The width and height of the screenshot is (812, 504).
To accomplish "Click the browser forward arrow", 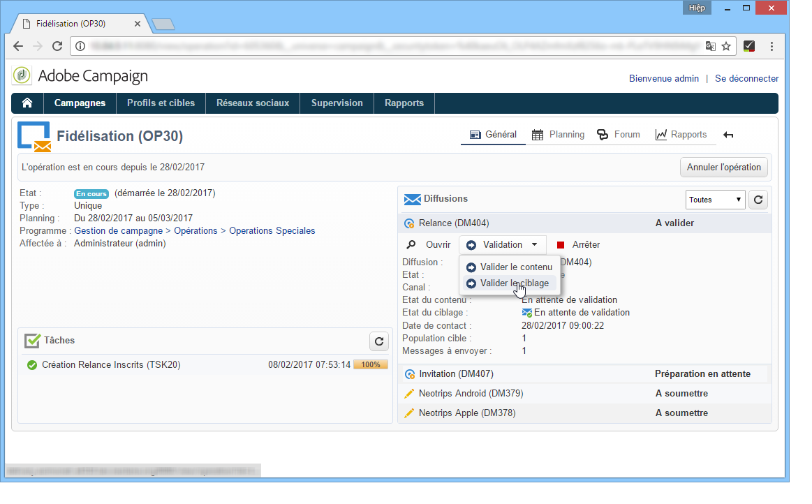I will click(x=37, y=46).
